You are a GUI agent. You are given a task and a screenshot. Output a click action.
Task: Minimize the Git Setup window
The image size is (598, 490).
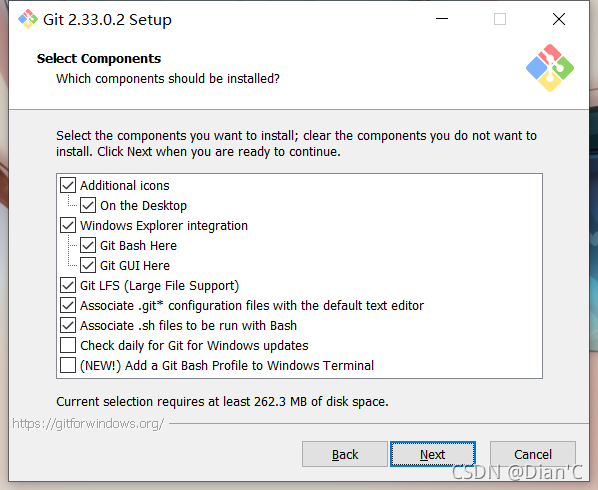click(x=442, y=19)
